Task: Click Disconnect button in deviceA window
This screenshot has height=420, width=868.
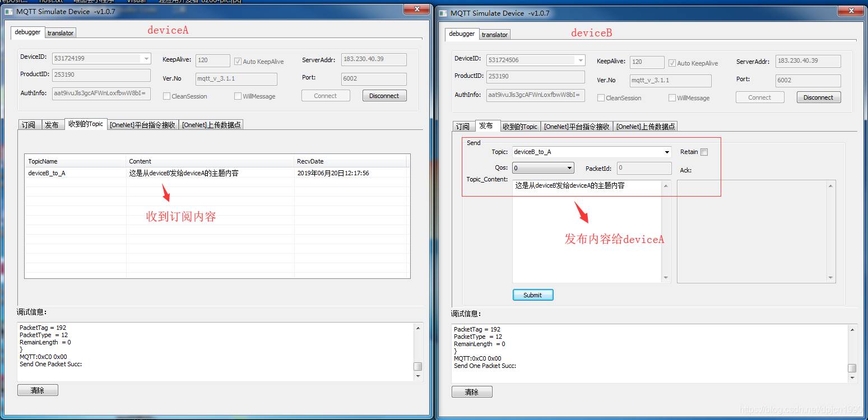Action: [384, 96]
